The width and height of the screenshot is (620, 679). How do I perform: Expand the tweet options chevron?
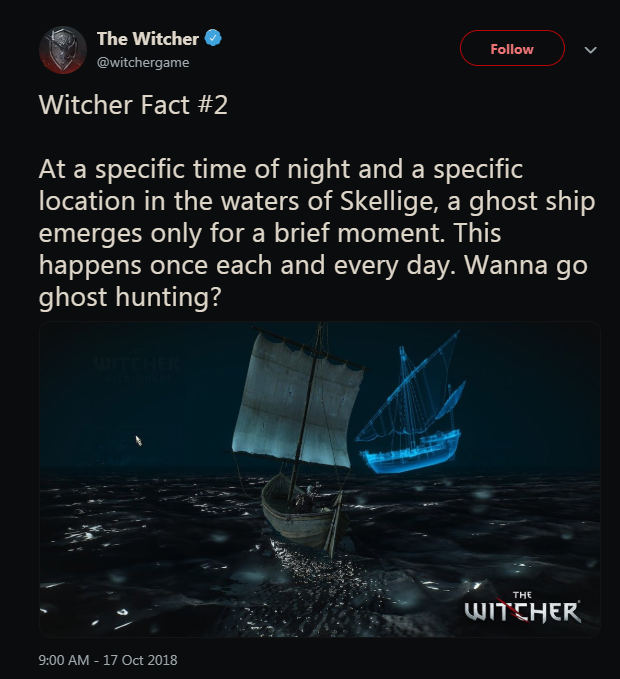[x=591, y=50]
